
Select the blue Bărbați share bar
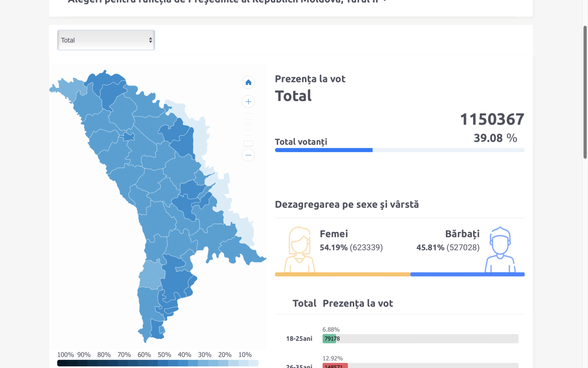467,274
